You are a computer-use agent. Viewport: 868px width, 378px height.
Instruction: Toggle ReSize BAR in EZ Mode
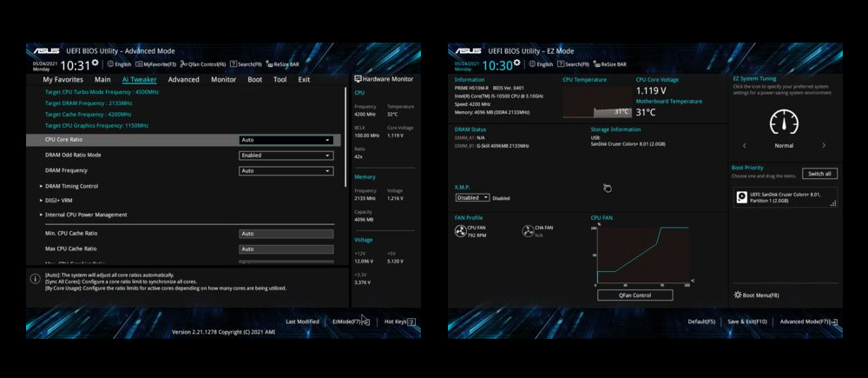tap(610, 64)
